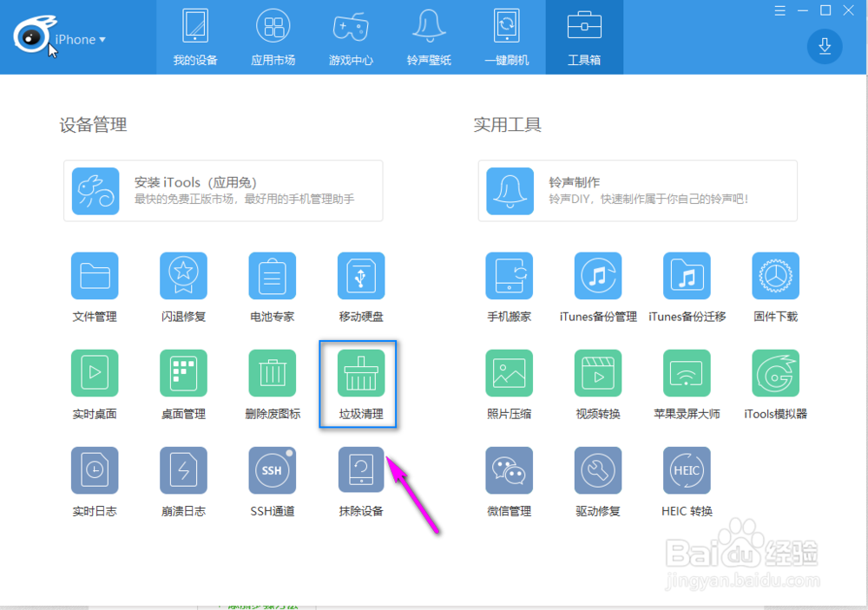Launch 苹果录屏大师 screen recorder
The image size is (868, 610).
[687, 372]
